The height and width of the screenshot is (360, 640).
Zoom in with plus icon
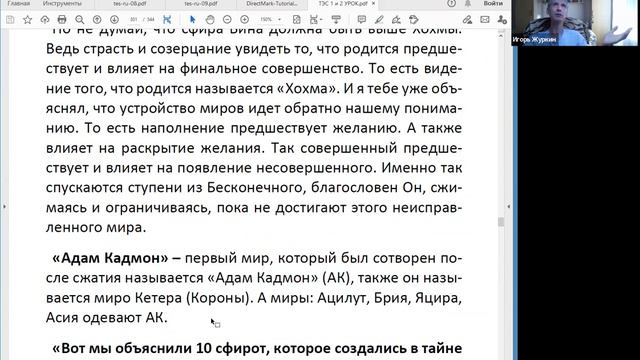244,20
